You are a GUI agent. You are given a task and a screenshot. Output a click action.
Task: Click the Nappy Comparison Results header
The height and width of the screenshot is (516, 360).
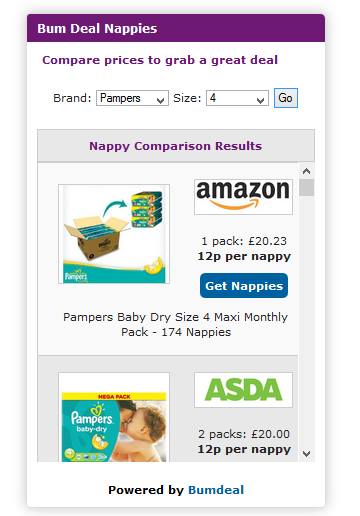(x=176, y=146)
